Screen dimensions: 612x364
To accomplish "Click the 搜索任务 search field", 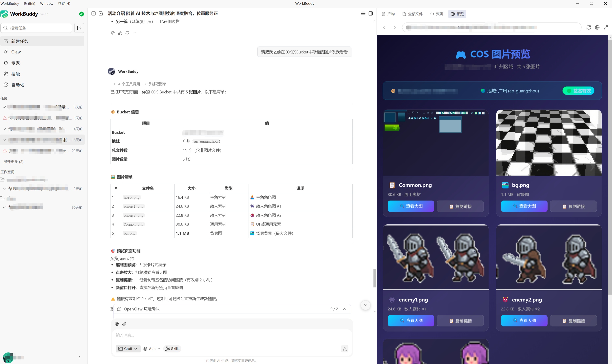I will coord(37,28).
